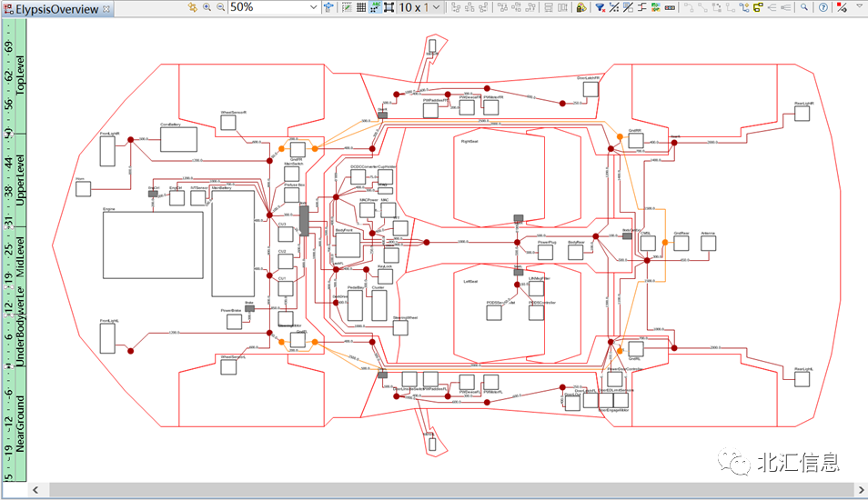
Task: Open the view menu triangle at toolbar end
Action: tap(859, 5)
